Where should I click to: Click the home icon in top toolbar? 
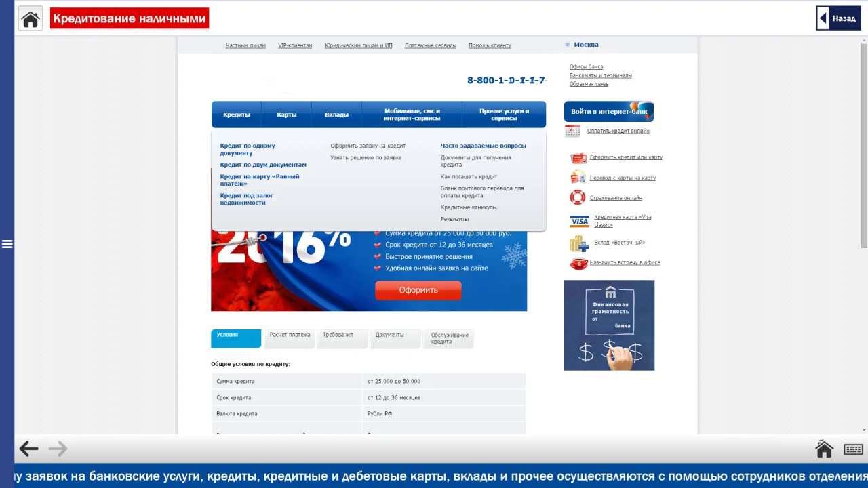coord(29,18)
